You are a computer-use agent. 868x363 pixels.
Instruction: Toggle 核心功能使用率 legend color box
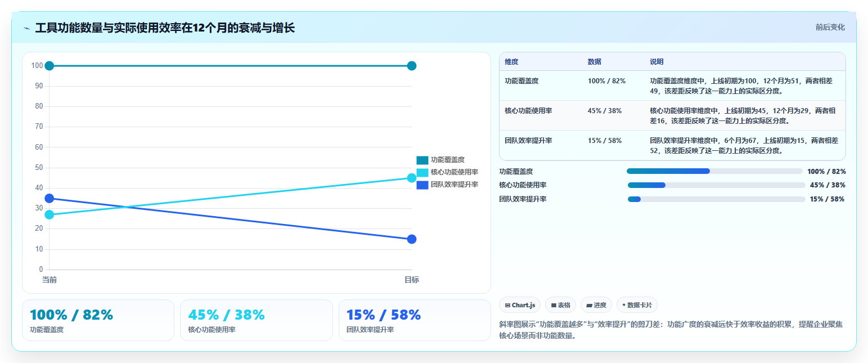pos(422,172)
